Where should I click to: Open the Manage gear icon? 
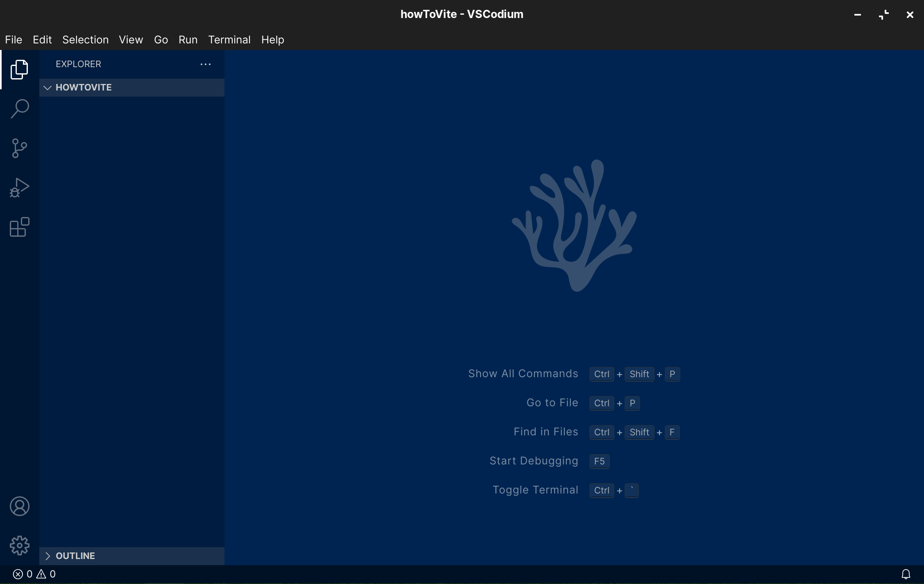click(19, 546)
